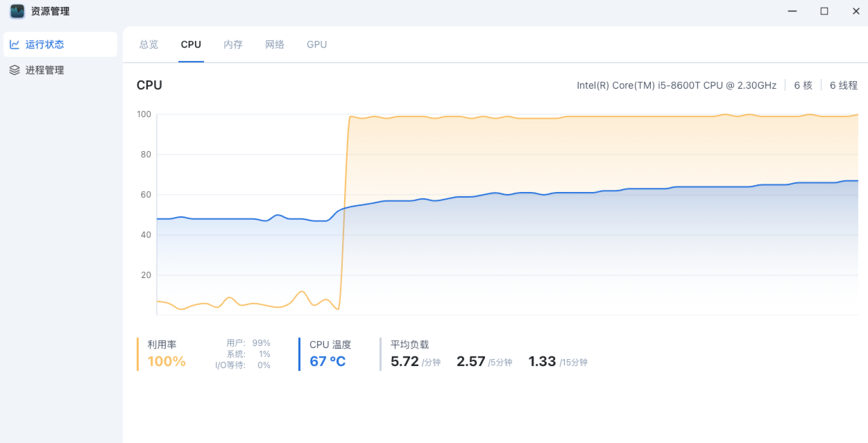The height and width of the screenshot is (443, 868).
Task: Click the 67 °C CPU temperature reading
Action: coord(327,361)
